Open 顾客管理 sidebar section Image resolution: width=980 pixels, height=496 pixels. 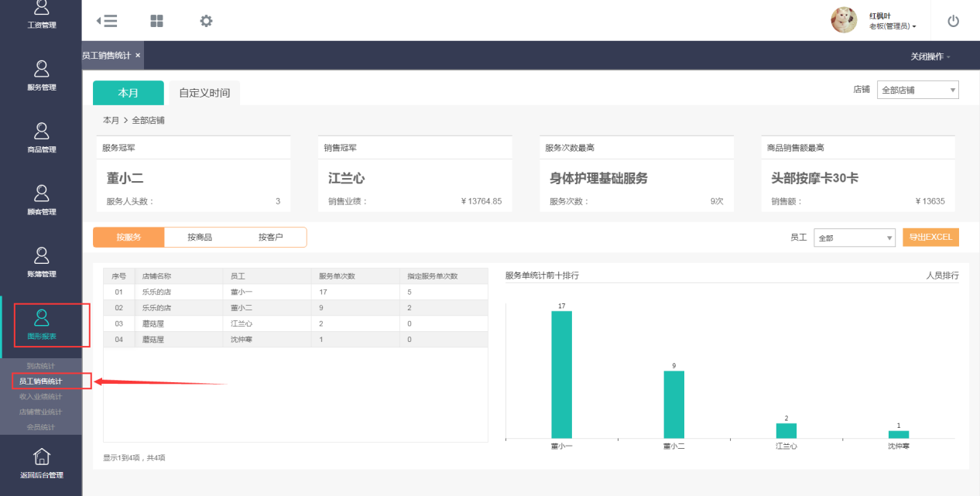(x=41, y=200)
